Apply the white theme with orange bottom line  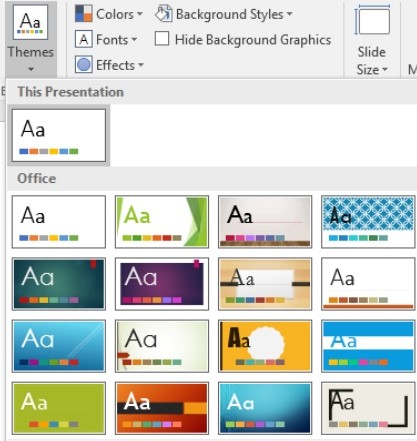click(x=368, y=284)
